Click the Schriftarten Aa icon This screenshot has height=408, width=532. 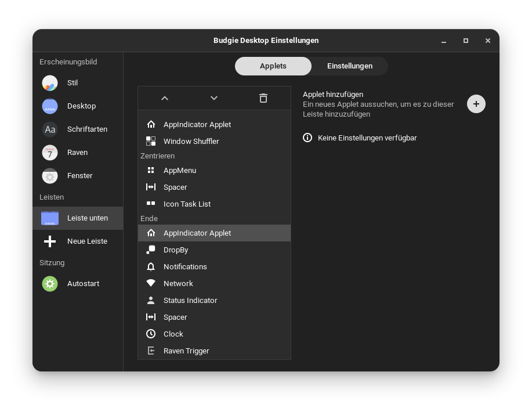point(50,129)
